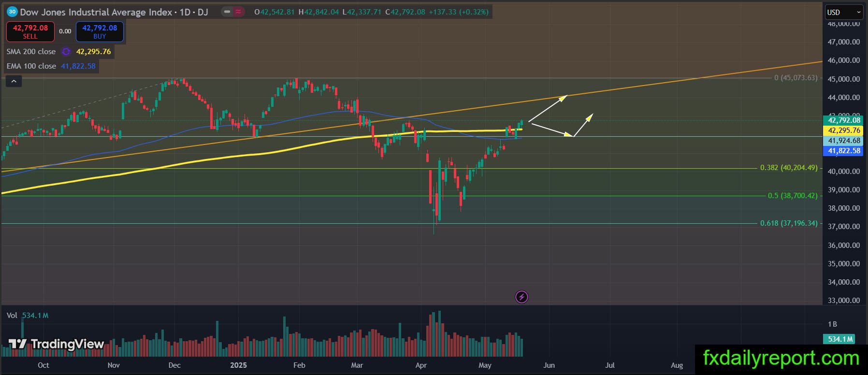868x375 pixels.
Task: Click the Vol 534.1 M volume legend
Action: click(28, 316)
